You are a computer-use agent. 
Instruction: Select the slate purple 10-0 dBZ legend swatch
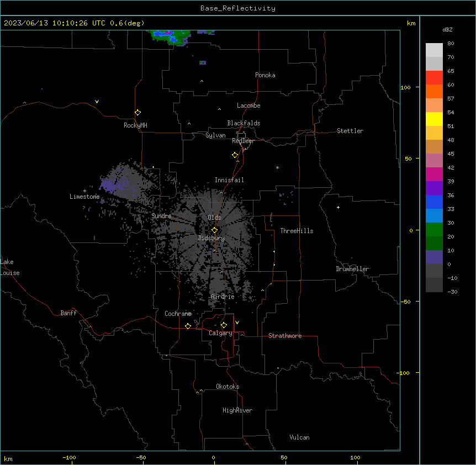click(x=434, y=257)
